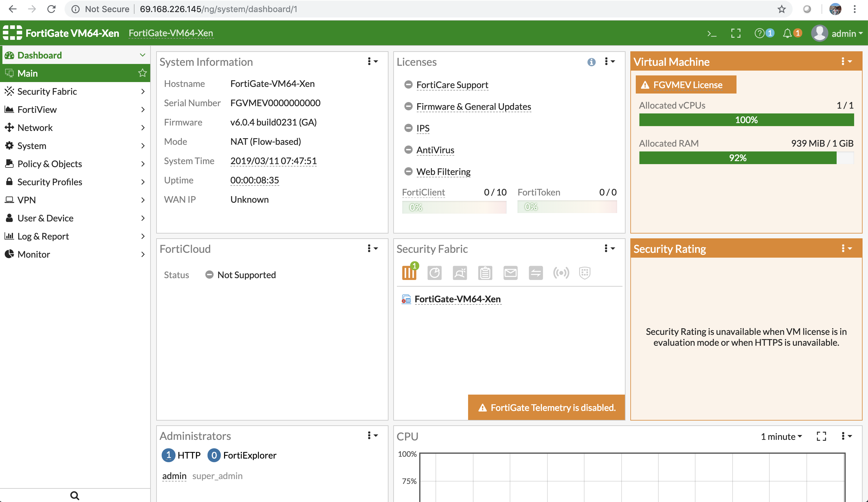Click the CLI console terminal icon
The width and height of the screenshot is (868, 502).
pyautogui.click(x=711, y=33)
